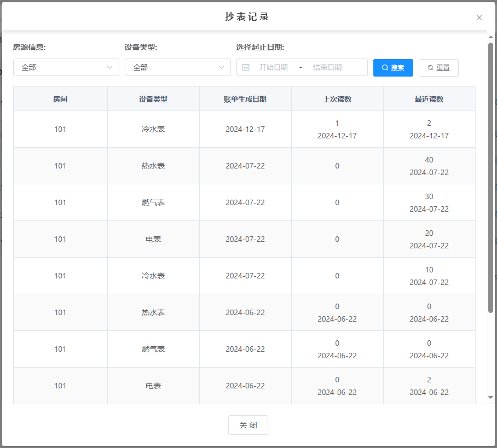This screenshot has height=448, width=497.
Task: Select the 房间 column header
Action: 60,99
